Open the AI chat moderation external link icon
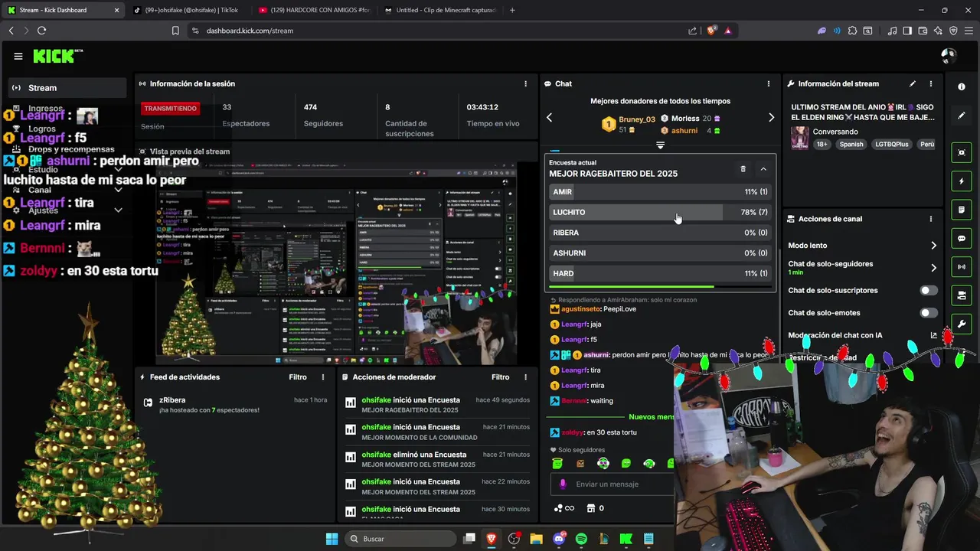Viewport: 980px width, 551px height. coord(933,335)
